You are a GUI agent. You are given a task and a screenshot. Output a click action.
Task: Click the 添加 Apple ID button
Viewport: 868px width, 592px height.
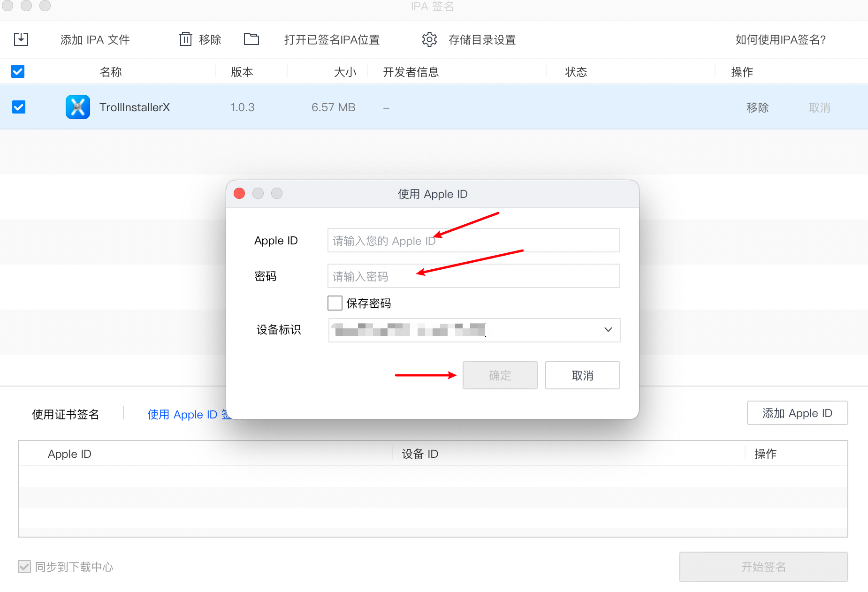click(x=797, y=413)
